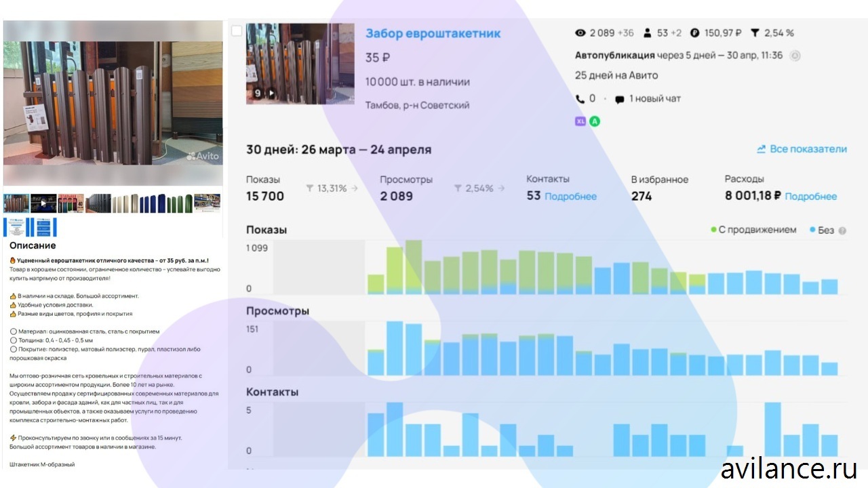868x488 pixels.
Task: Click the Расходы metric label
Action: click(744, 180)
